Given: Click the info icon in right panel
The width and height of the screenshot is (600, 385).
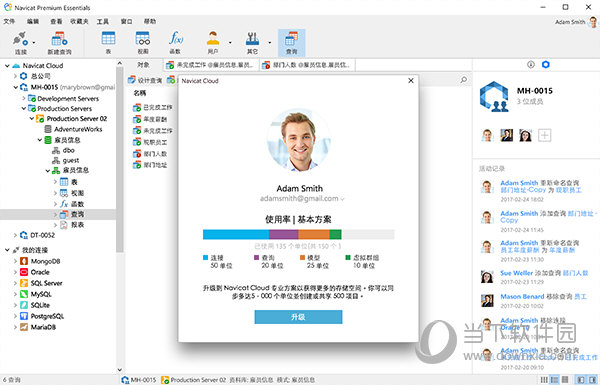Looking at the screenshot, I should [531, 65].
